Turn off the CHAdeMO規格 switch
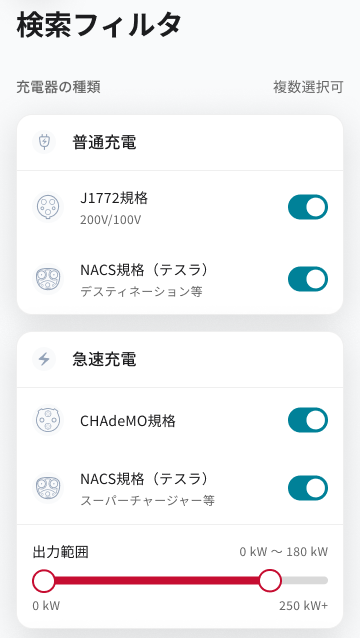360x638 pixels. pos(308,420)
